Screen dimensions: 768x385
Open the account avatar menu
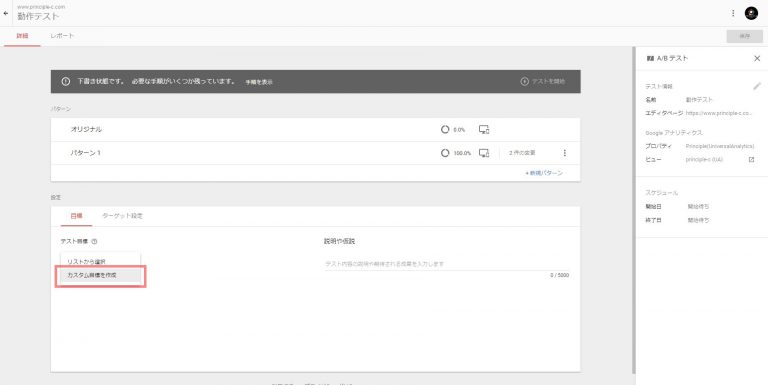[x=751, y=13]
